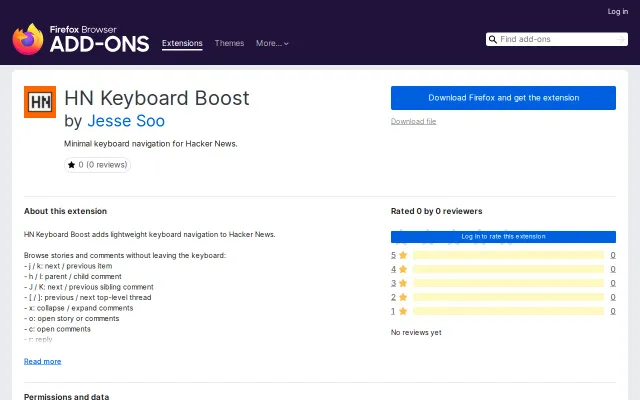This screenshot has width=640, height=400.
Task: Click the 2-star rating row star
Action: (x=403, y=297)
